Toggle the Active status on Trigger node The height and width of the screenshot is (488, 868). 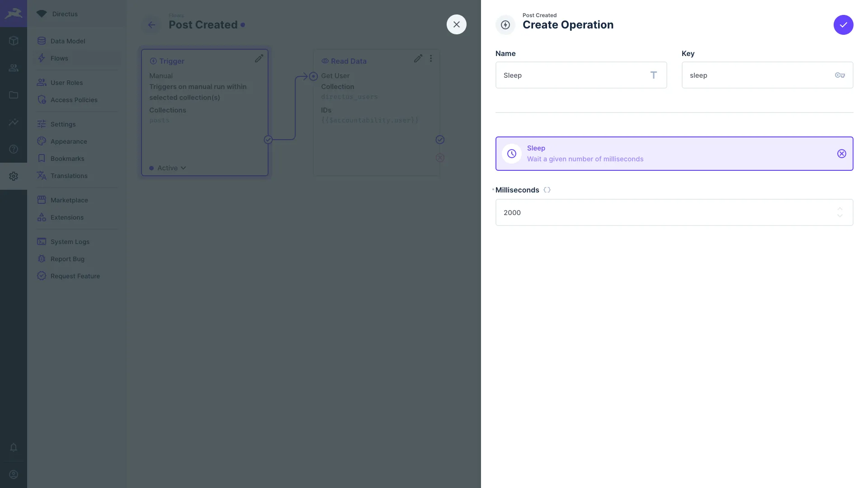[x=169, y=168]
